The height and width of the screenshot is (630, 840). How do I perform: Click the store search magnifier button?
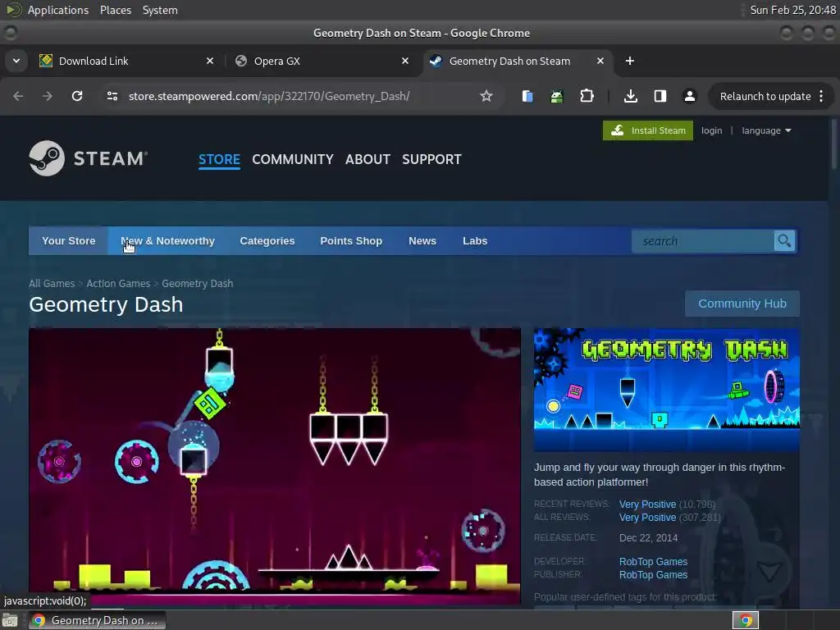[x=784, y=241]
